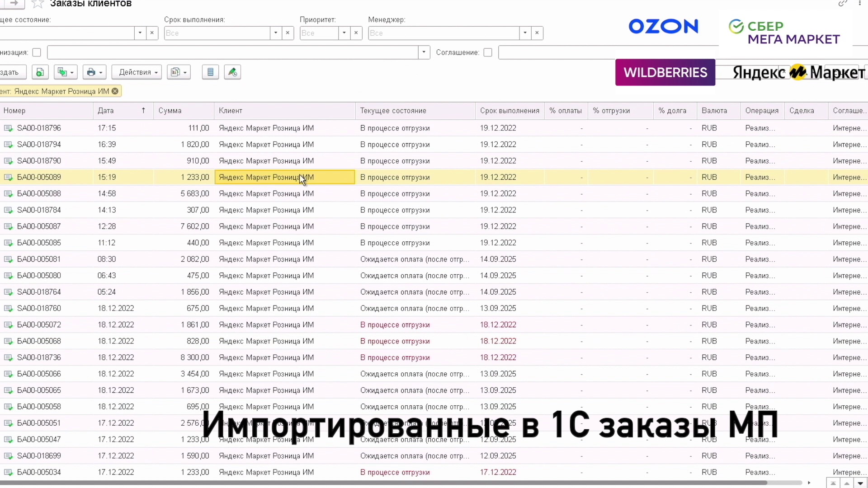The image size is (868, 488).
Task: Click the Срок выполнения column header
Action: (x=509, y=111)
